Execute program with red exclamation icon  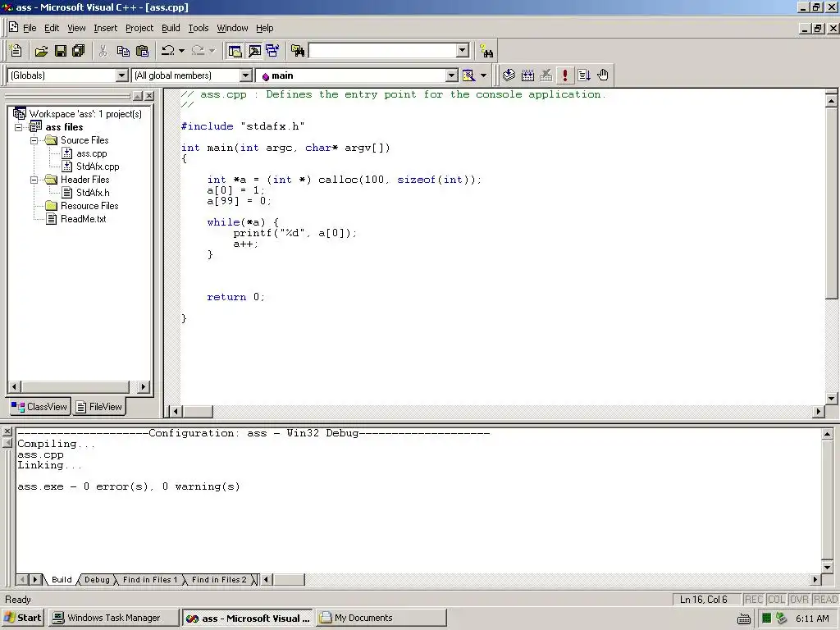(564, 75)
